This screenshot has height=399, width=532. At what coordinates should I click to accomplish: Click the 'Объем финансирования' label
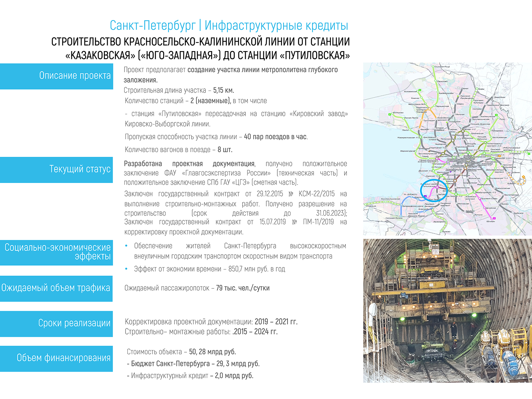56,359
